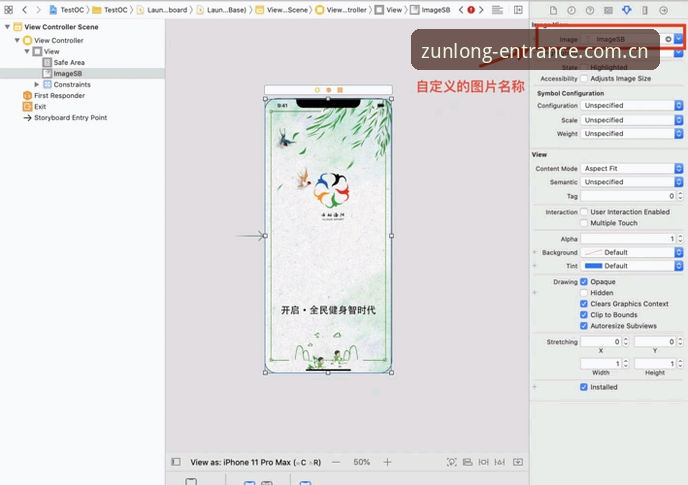Open the Scale dropdown

point(632,120)
